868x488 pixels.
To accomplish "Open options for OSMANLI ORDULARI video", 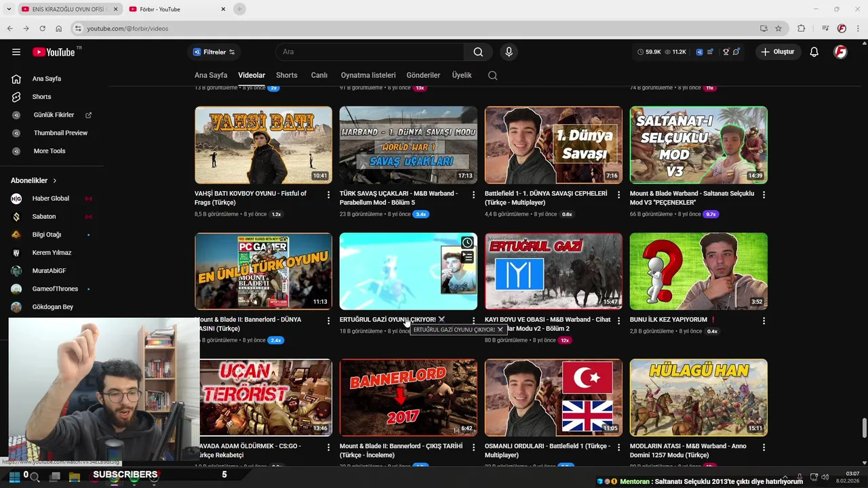I will (618, 447).
